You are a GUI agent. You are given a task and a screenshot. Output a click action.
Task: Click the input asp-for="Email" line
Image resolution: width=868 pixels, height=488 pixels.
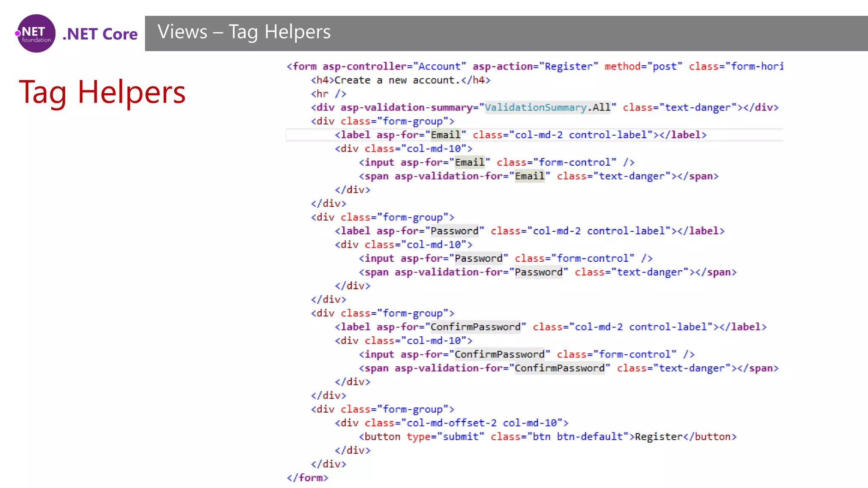coord(497,163)
